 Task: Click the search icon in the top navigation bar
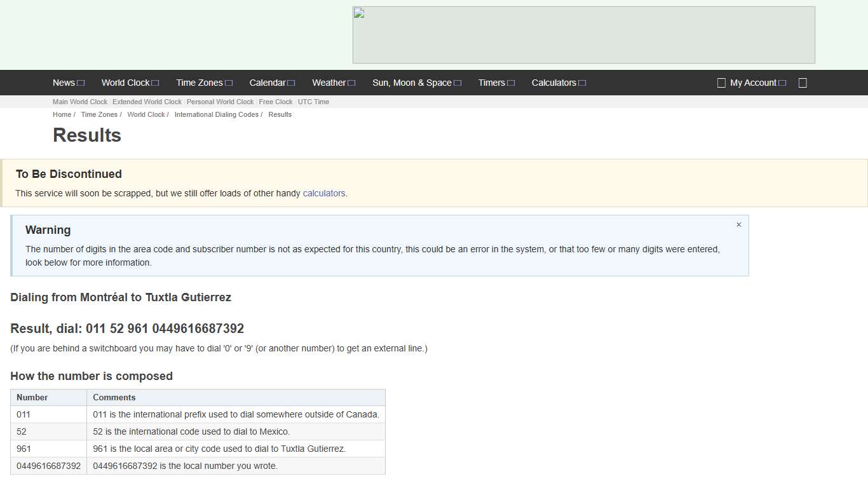803,83
